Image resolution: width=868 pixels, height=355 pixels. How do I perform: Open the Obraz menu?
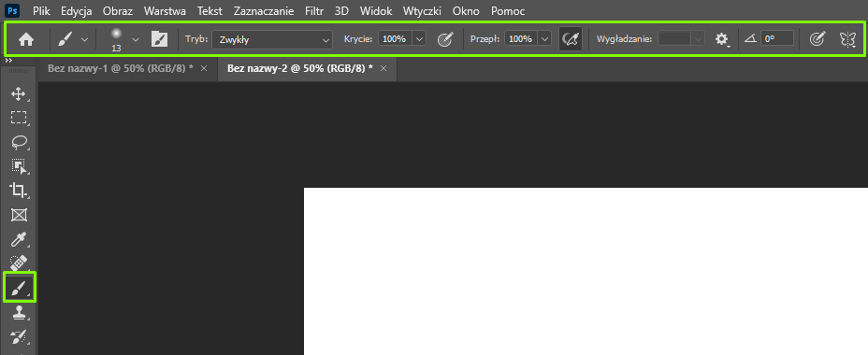click(117, 11)
